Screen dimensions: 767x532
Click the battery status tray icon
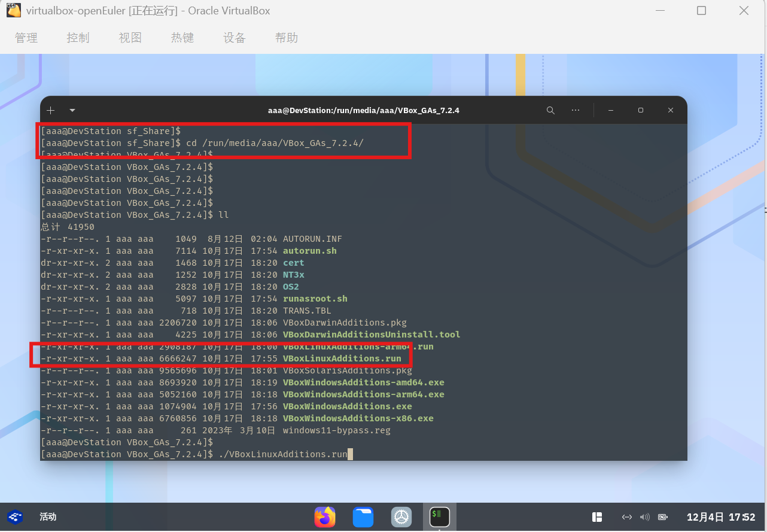(x=662, y=517)
